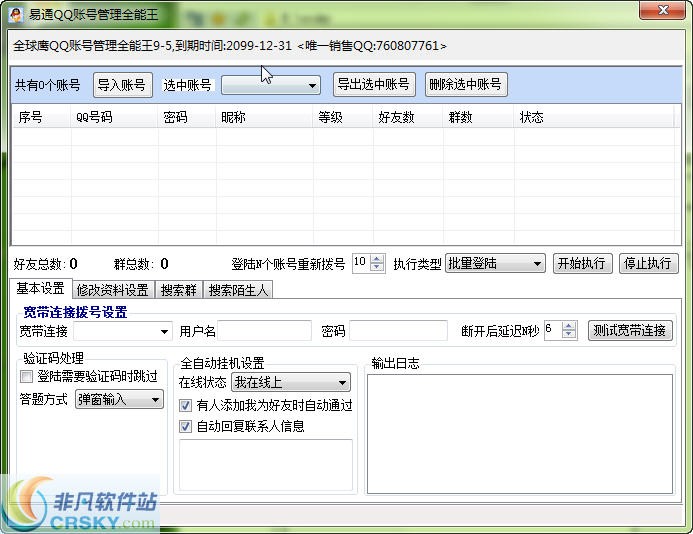
Task: Click the 好友总数 label
Action: click(x=40, y=264)
